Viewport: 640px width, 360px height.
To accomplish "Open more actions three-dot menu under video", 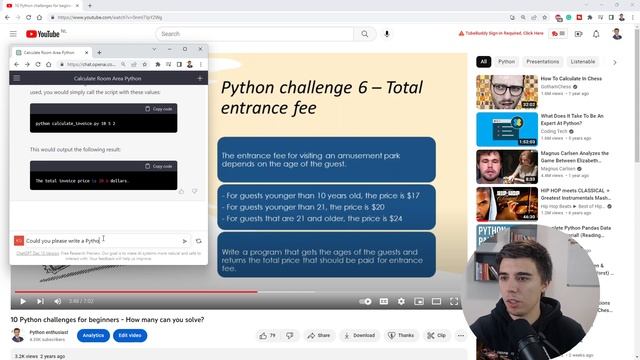I will [461, 336].
